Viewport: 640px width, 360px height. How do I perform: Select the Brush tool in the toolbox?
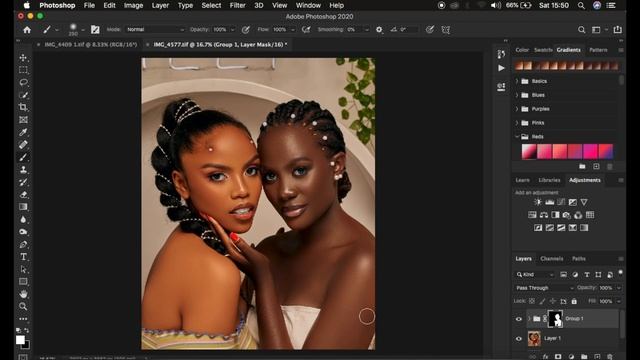[x=23, y=157]
